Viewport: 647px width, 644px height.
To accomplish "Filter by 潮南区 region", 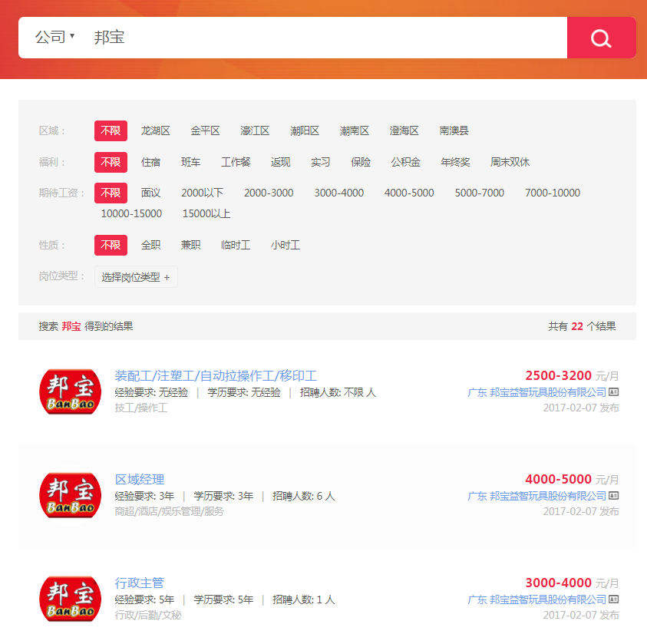I will (354, 130).
